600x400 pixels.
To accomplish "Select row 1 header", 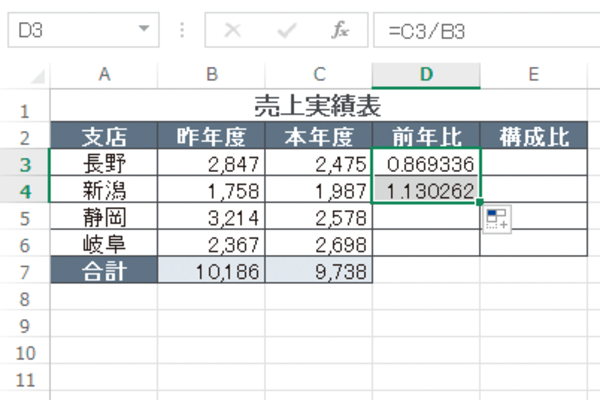I will [x=25, y=106].
